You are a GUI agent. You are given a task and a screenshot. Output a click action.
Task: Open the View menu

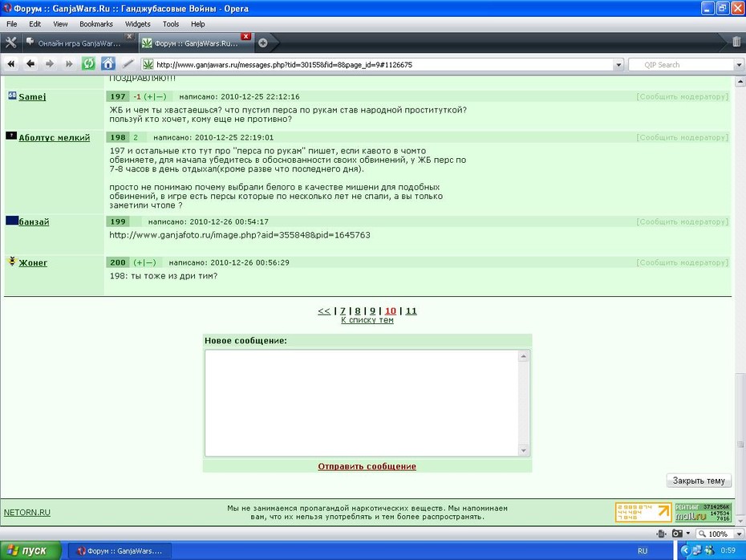coord(60,24)
